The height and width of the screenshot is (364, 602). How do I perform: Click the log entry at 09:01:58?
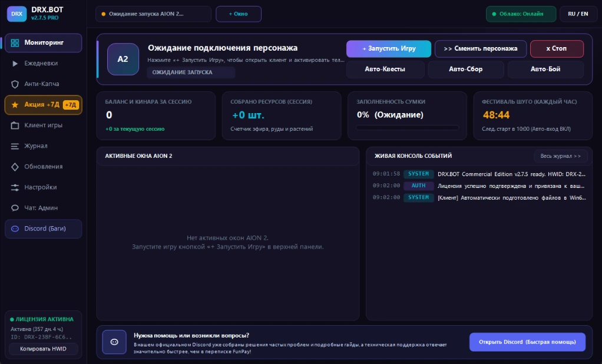[479, 174]
